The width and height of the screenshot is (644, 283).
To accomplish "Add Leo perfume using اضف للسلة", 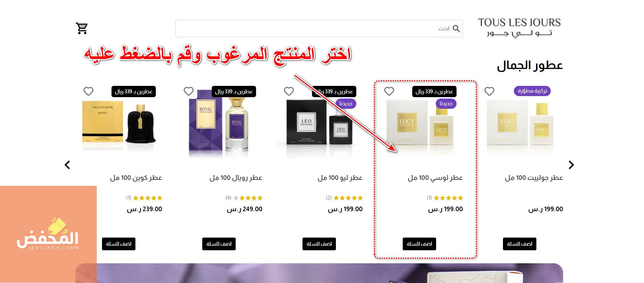I will (x=319, y=244).
